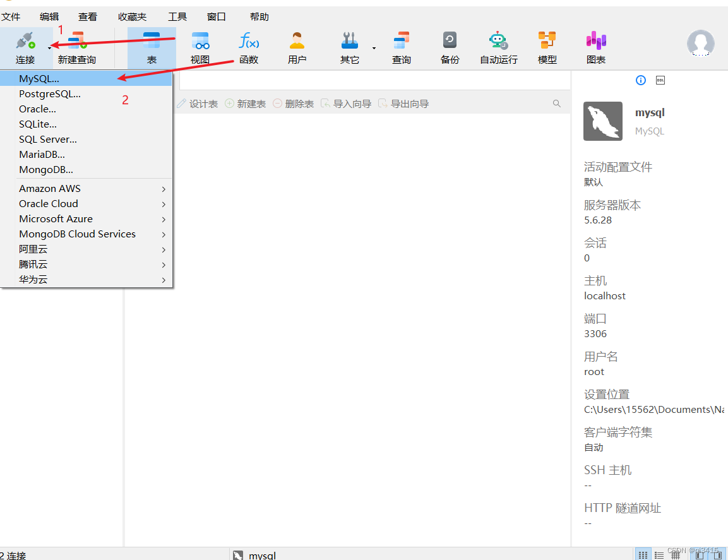Click the '3306' port value

595,334
